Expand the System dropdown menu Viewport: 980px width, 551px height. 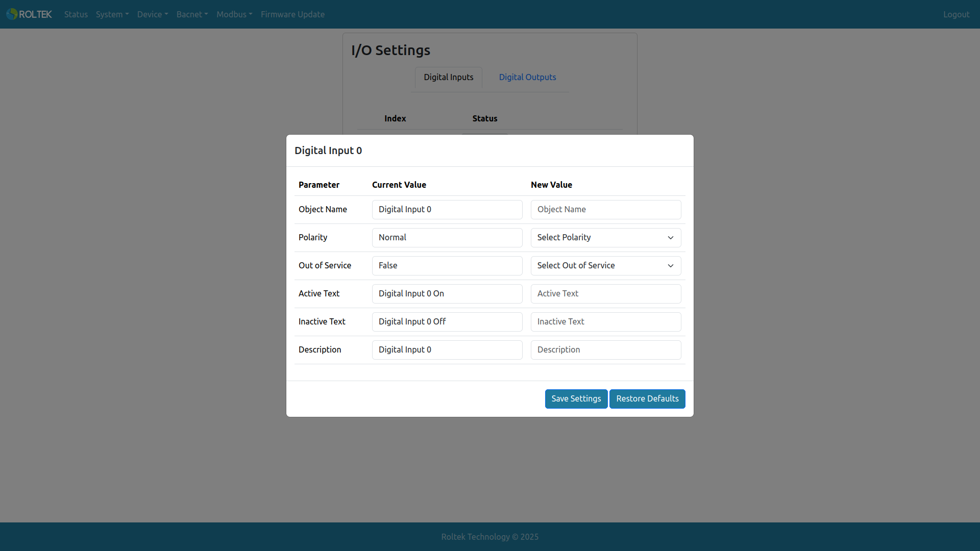[112, 14]
